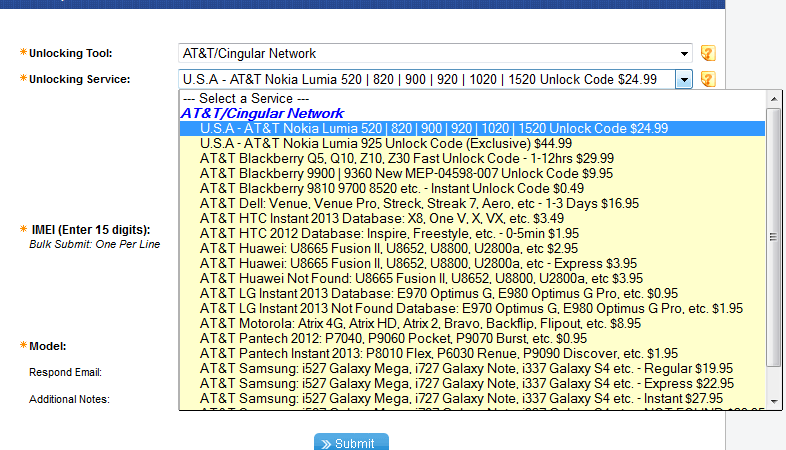Choose Blackberry 9810 9700 Instant Unlock $0.49
This screenshot has width=786, height=450.
tap(472, 188)
